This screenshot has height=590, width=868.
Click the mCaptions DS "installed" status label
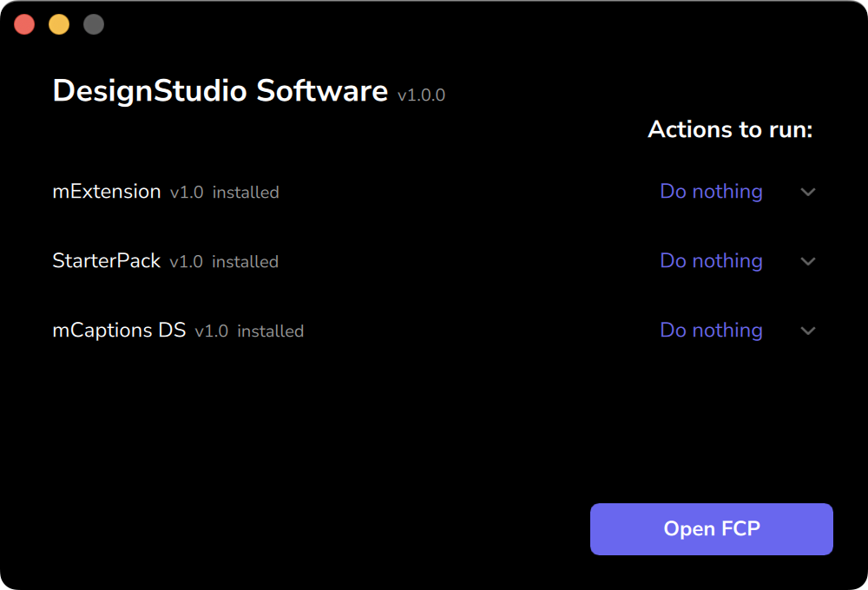(x=270, y=331)
